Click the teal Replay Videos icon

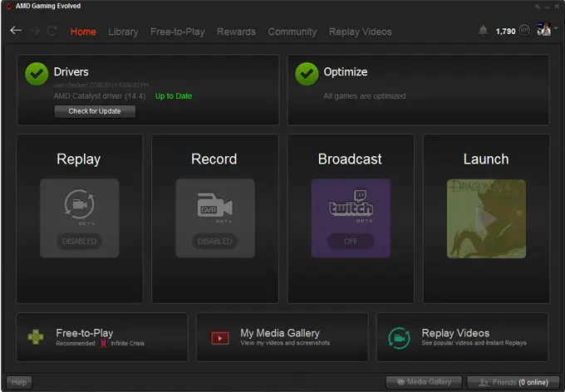(399, 338)
